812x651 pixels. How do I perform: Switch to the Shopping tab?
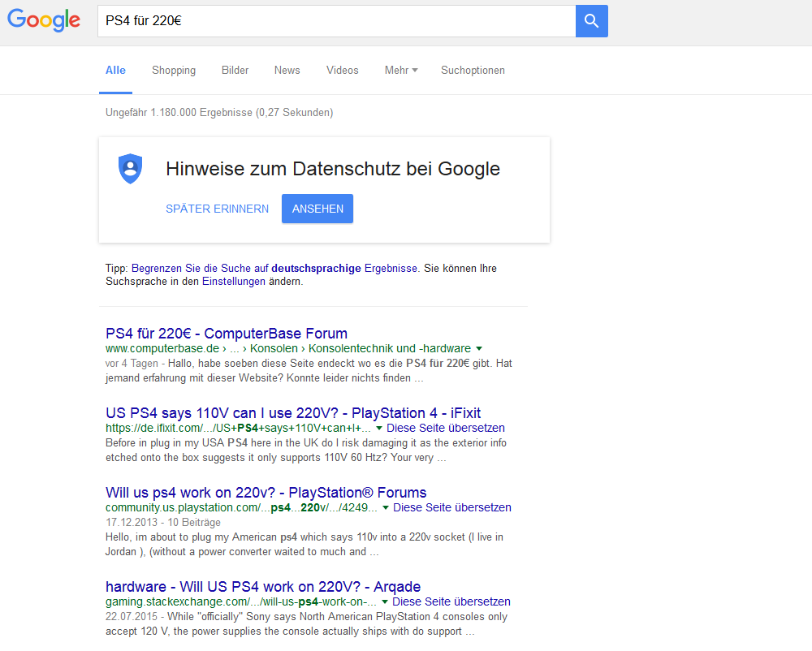[x=174, y=71]
